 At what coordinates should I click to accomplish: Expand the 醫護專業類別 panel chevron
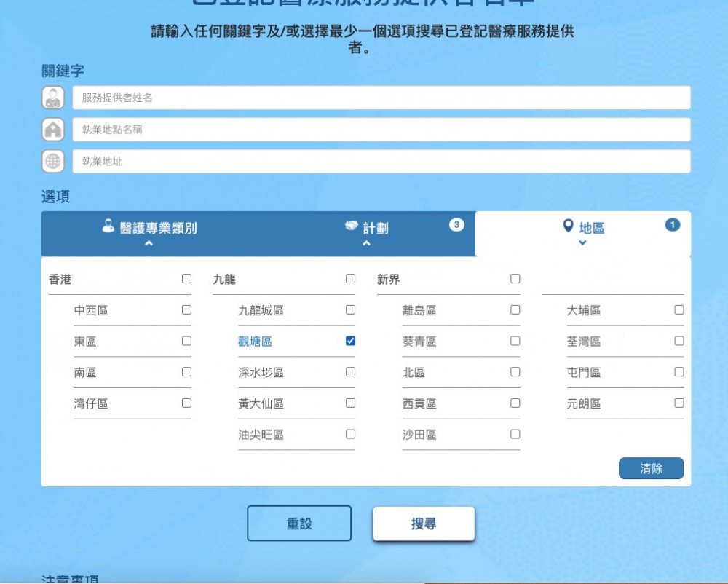click(x=149, y=244)
